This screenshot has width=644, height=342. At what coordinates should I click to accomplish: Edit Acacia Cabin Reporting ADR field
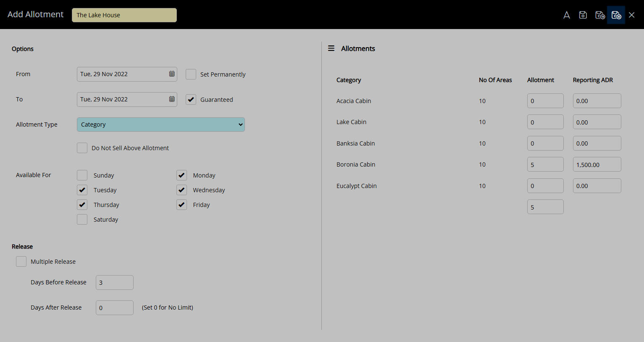click(x=597, y=101)
